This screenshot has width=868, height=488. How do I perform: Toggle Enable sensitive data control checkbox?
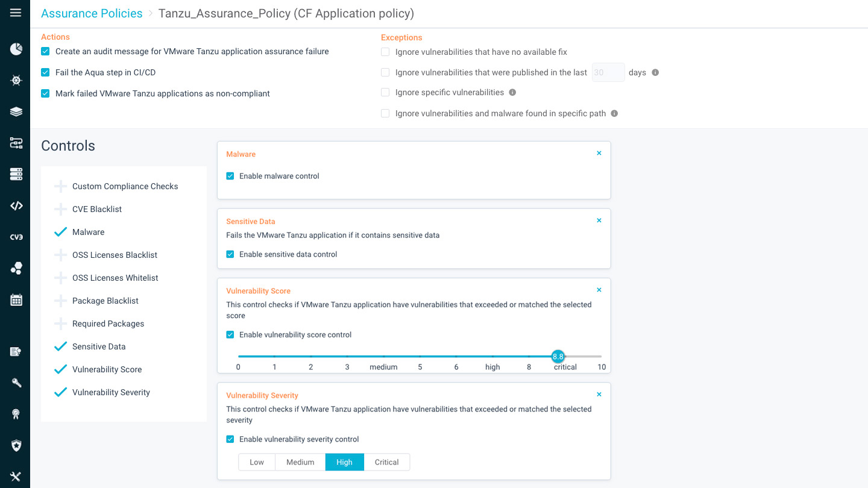pos(230,254)
